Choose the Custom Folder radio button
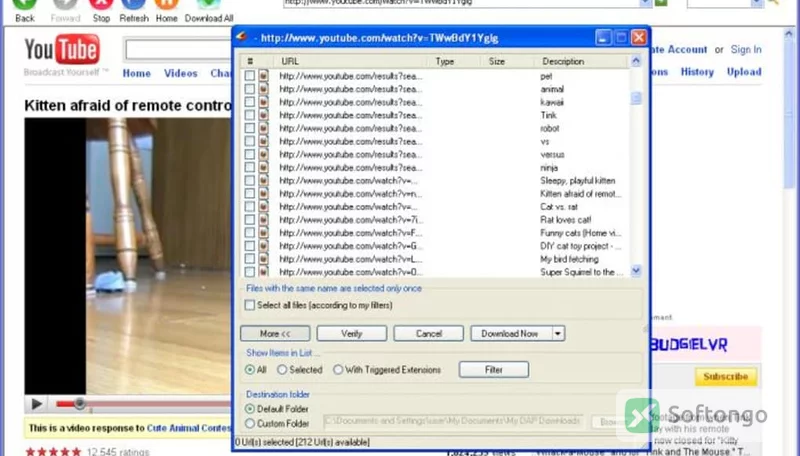 tap(249, 423)
